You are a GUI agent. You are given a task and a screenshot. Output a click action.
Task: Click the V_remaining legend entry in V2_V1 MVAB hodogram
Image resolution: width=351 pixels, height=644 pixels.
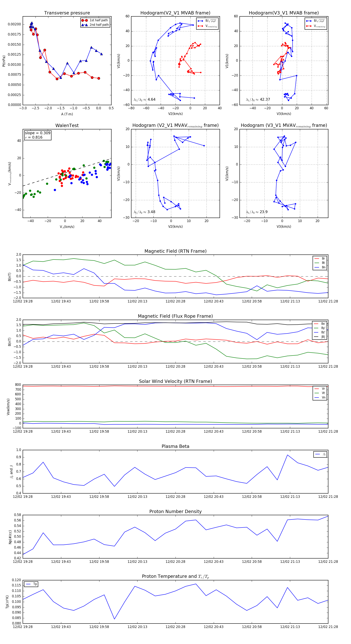207,26
